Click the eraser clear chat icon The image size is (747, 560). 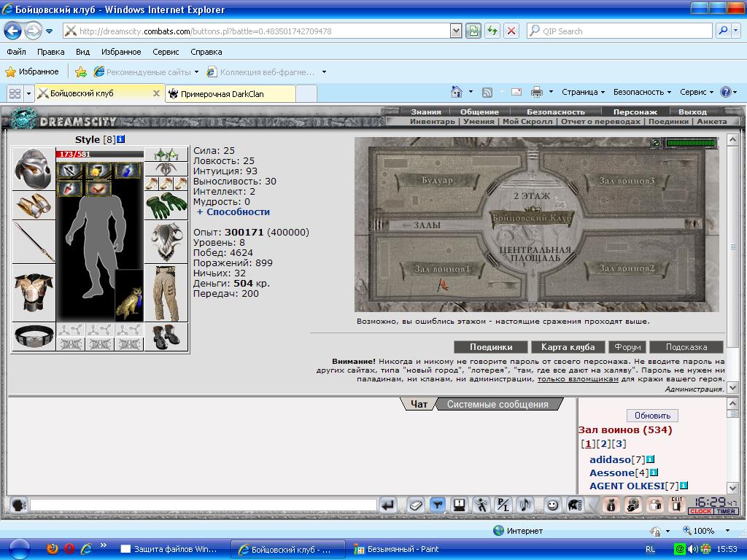415,505
